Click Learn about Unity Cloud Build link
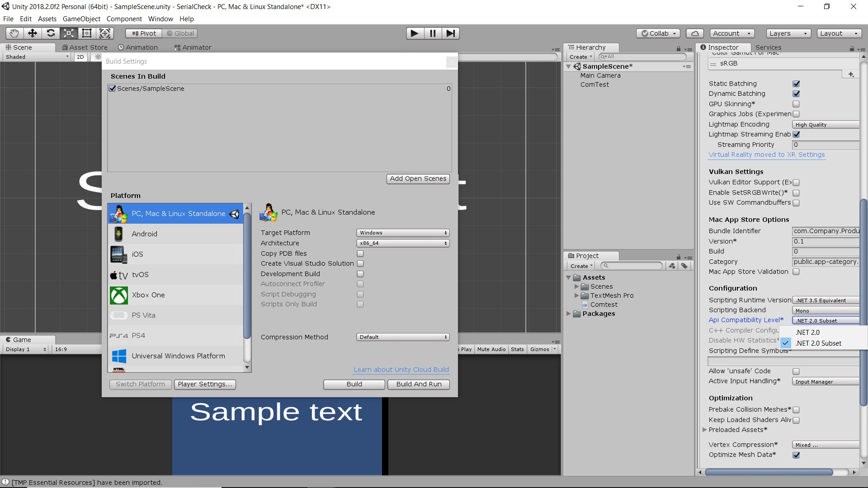 tap(401, 370)
